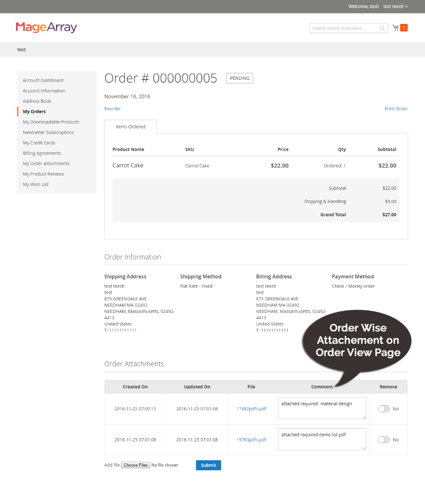Viewport: 425px width, 504px height.
Task: Click the search magnifier icon
Action: click(382, 28)
